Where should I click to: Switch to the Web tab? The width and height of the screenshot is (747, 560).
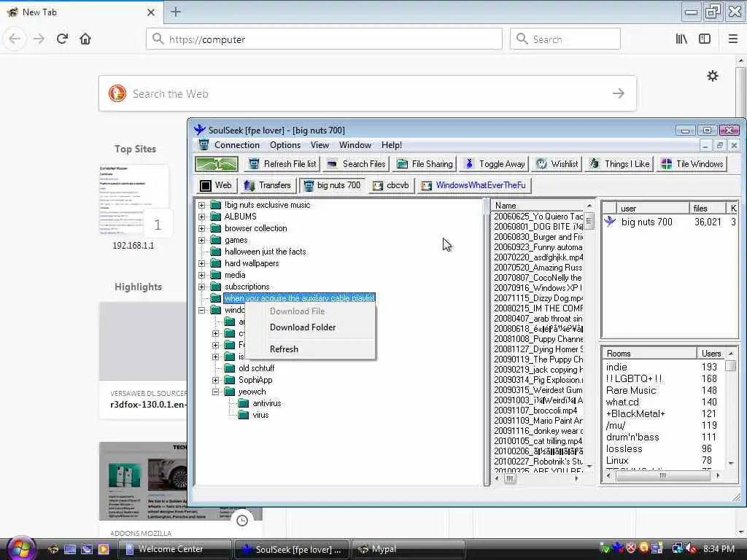[216, 185]
